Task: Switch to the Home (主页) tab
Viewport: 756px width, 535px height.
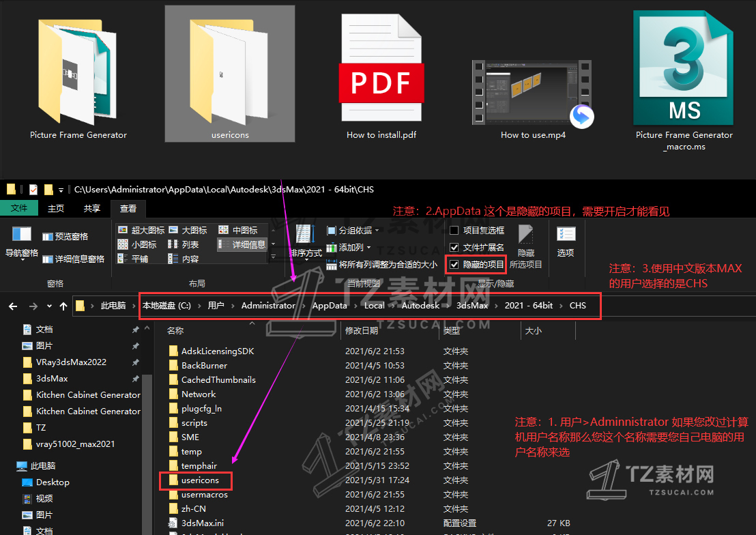Action: click(x=56, y=208)
